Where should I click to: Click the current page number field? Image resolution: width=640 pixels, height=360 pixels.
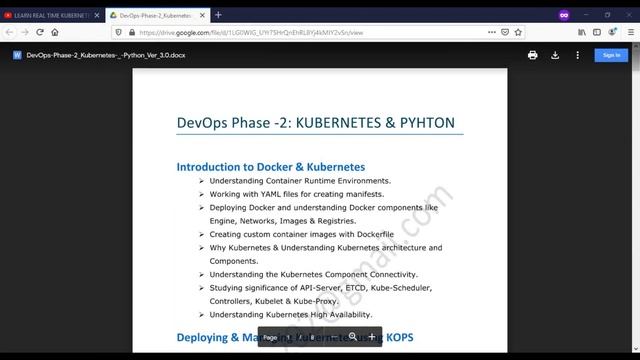pos(289,337)
